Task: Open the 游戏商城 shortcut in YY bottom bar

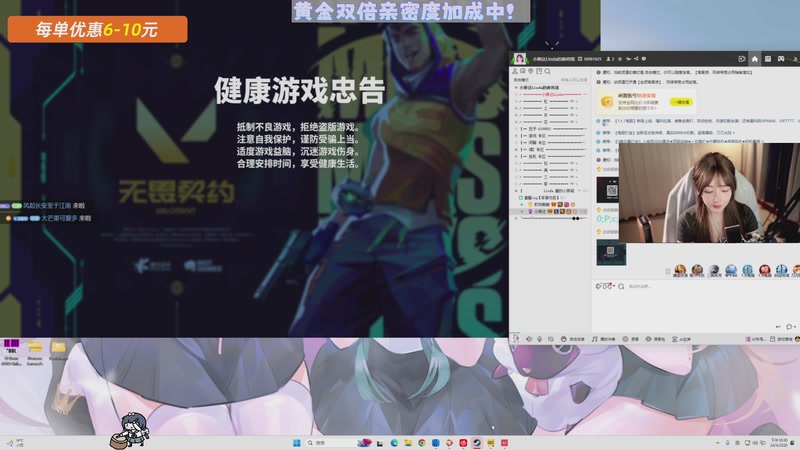Action: click(x=781, y=339)
